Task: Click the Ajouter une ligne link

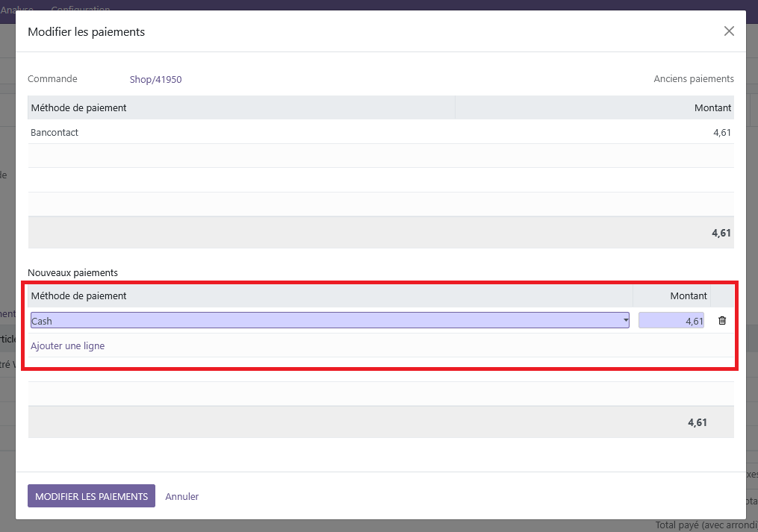Action: 68,346
